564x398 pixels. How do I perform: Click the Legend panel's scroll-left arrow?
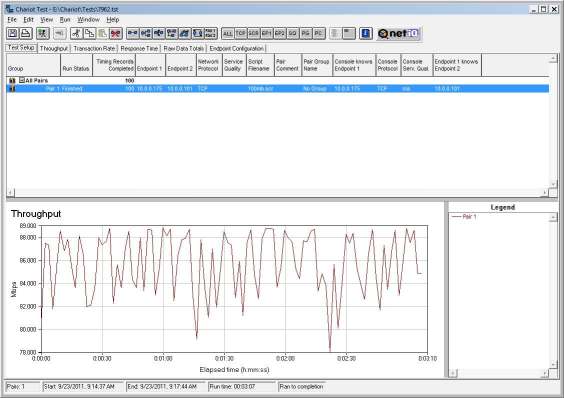(452, 373)
